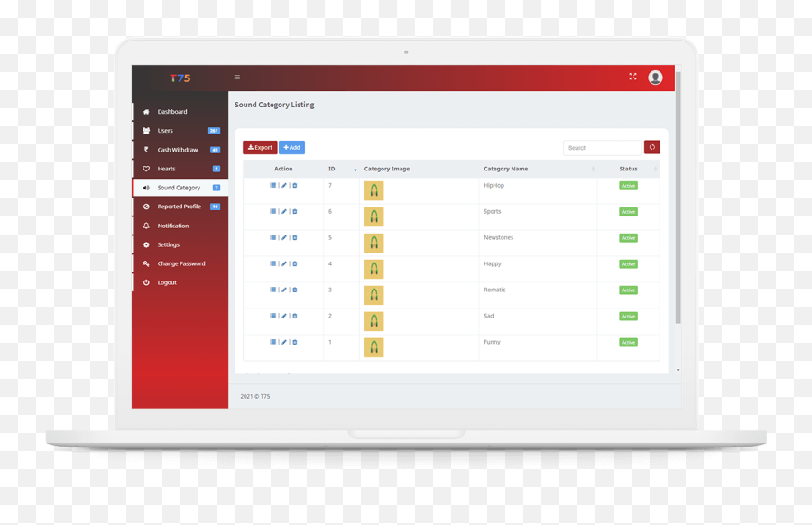Open Cash Withdraw in the sidebar
812x525 pixels.
(x=180, y=150)
